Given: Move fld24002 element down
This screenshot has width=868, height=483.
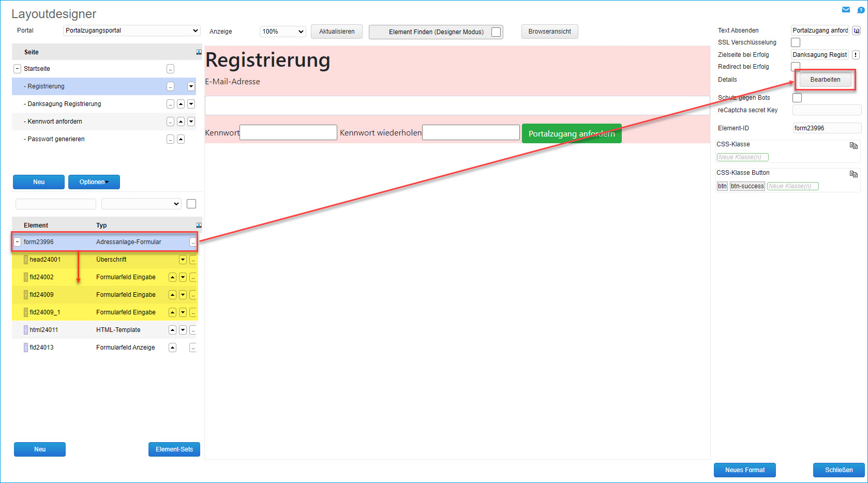Looking at the screenshot, I should (183, 277).
